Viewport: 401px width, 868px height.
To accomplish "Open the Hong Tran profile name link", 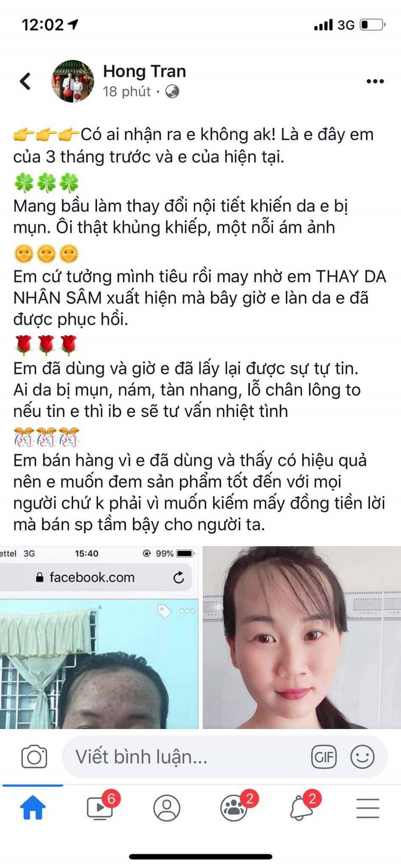I will pos(144,71).
